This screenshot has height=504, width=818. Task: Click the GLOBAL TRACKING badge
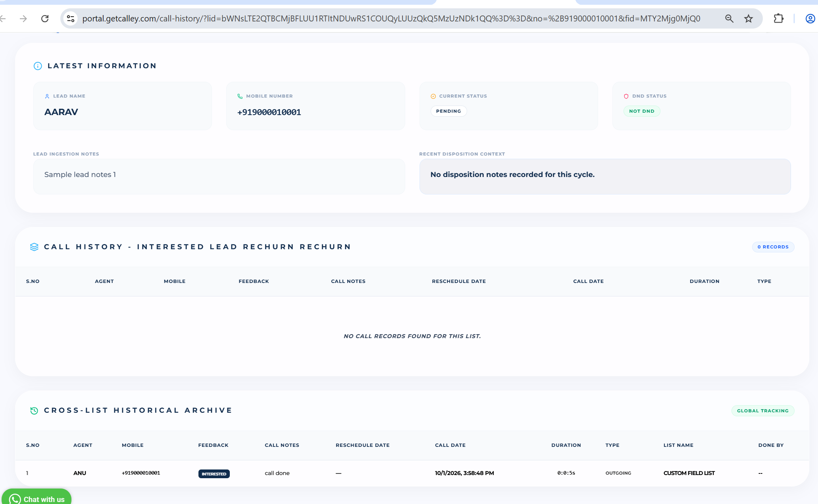click(763, 411)
